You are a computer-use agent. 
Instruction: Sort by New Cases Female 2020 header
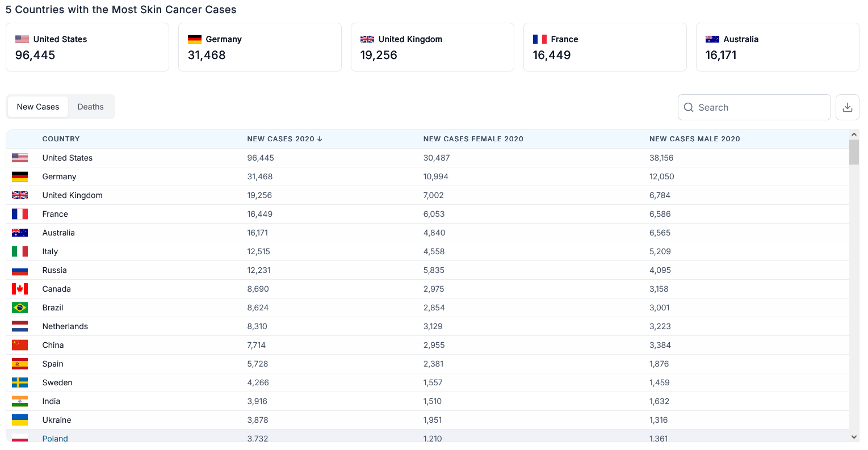pyautogui.click(x=473, y=139)
